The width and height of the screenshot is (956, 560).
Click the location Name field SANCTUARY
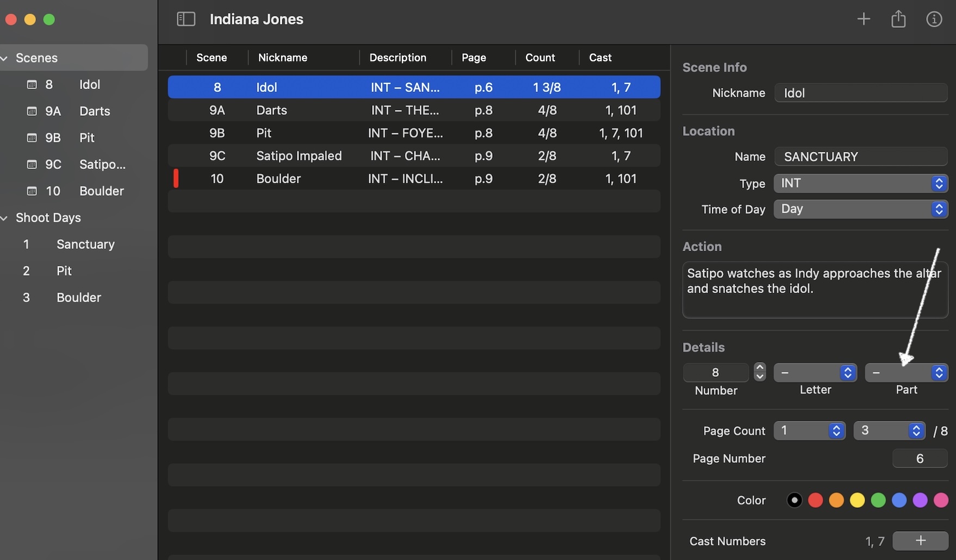coord(861,157)
